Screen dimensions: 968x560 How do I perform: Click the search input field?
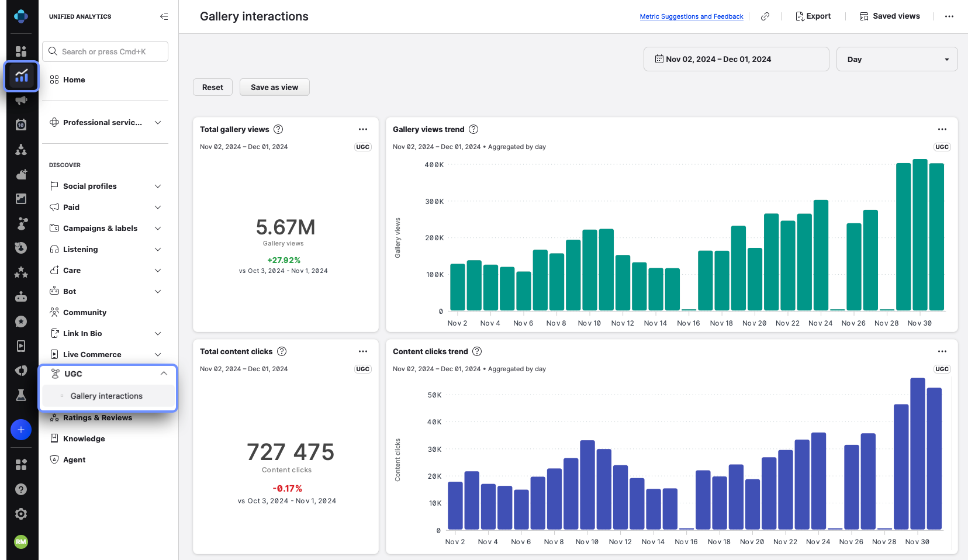tap(105, 51)
